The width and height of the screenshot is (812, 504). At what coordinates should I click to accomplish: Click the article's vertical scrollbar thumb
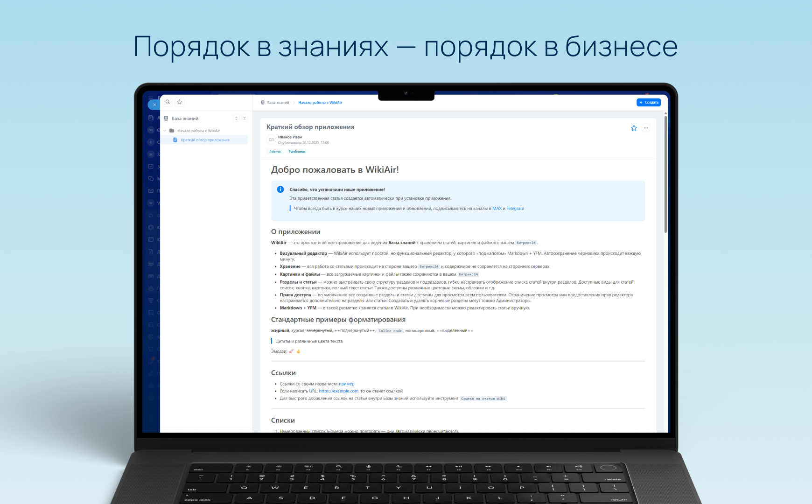(x=665, y=175)
